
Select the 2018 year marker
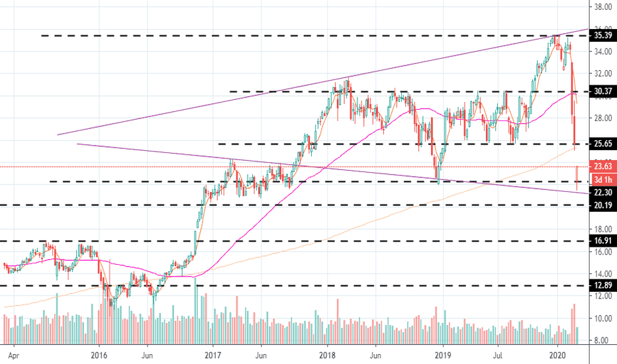point(327,355)
